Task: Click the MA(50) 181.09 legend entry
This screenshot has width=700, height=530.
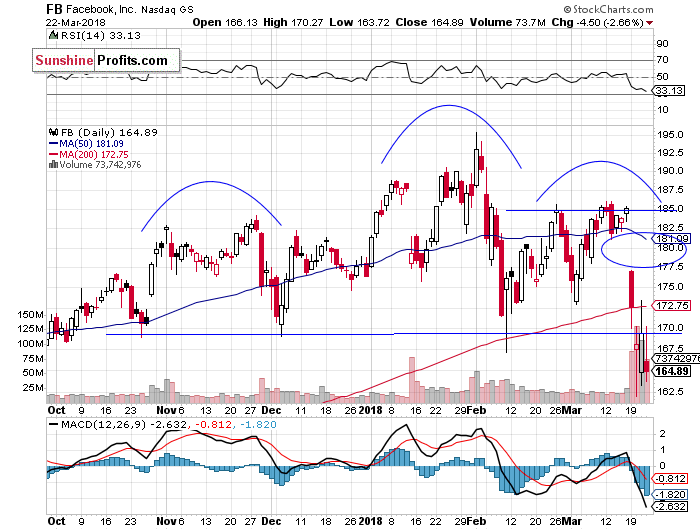Action: point(86,144)
